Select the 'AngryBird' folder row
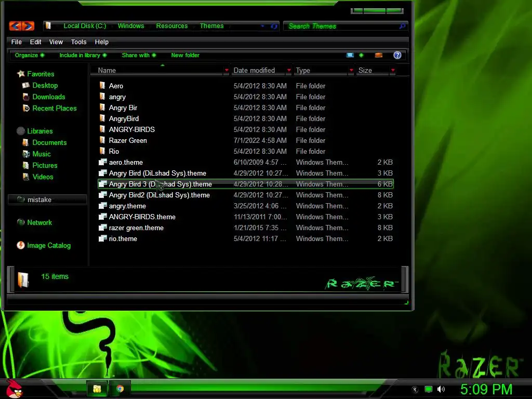Viewport: 532px width, 399px height. coord(246,118)
